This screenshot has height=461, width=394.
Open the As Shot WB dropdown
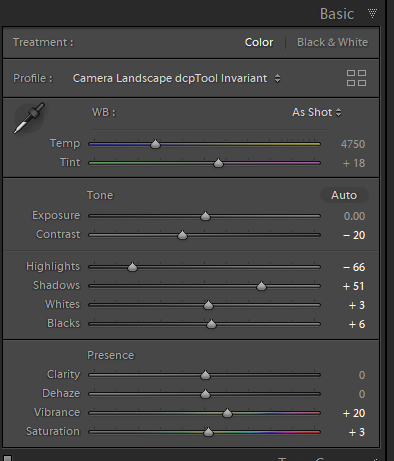click(317, 112)
